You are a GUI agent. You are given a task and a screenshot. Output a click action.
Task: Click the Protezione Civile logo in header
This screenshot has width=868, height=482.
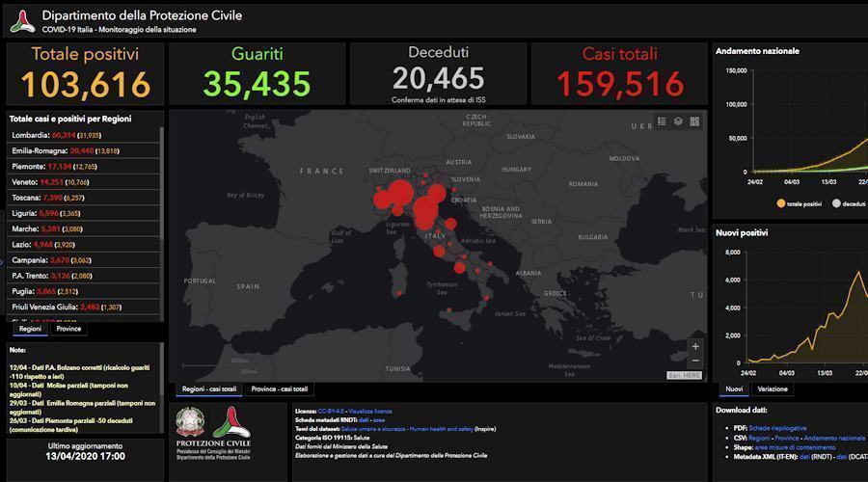[x=21, y=20]
